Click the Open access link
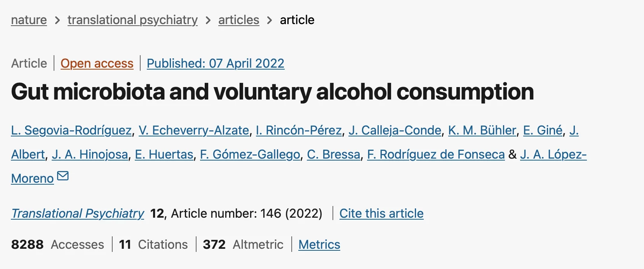Screen dimensions: 644x269 [97, 63]
